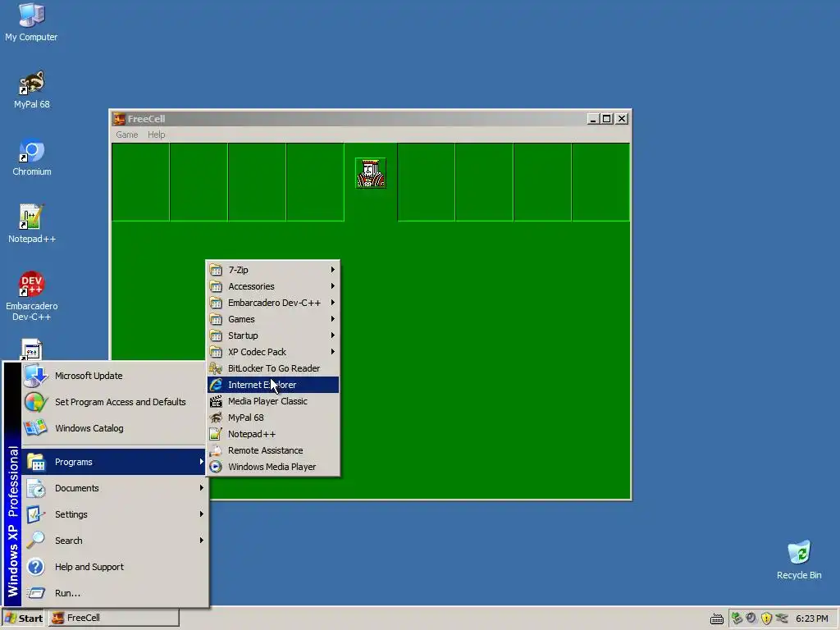Expand the 7-Zip submenu

pyautogui.click(x=273, y=269)
